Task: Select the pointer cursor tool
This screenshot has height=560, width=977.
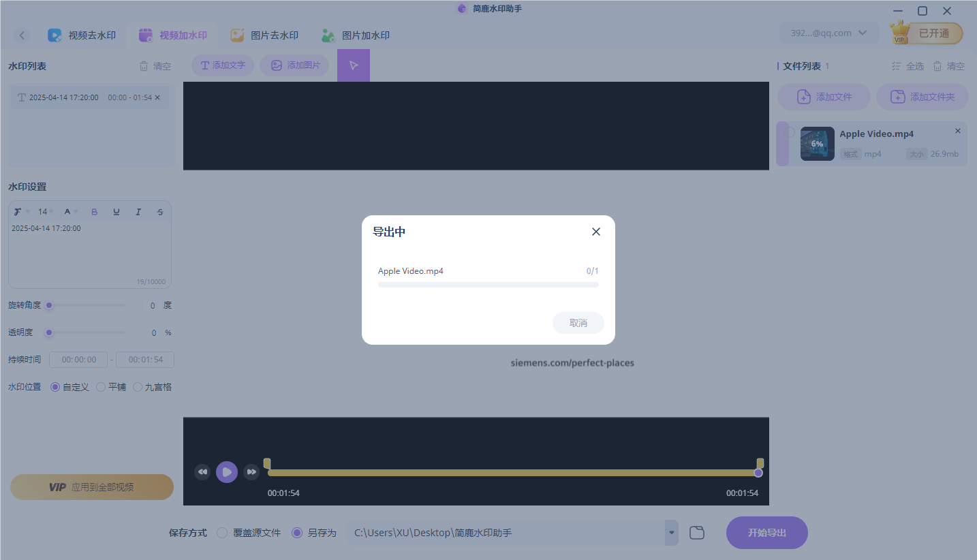Action: tap(354, 65)
